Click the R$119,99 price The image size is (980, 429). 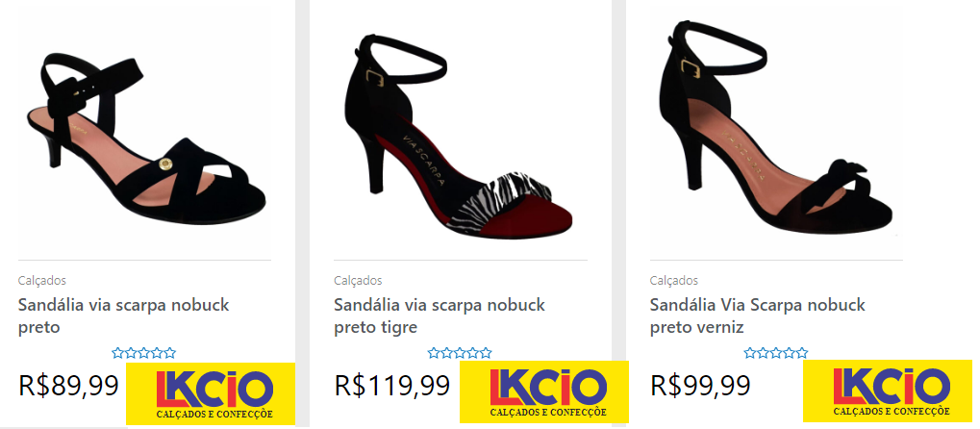click(392, 386)
